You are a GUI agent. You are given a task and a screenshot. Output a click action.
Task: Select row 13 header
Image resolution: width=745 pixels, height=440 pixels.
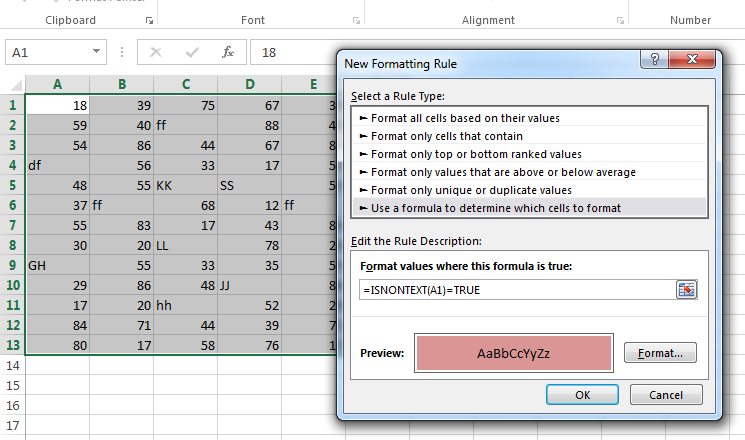click(x=12, y=344)
